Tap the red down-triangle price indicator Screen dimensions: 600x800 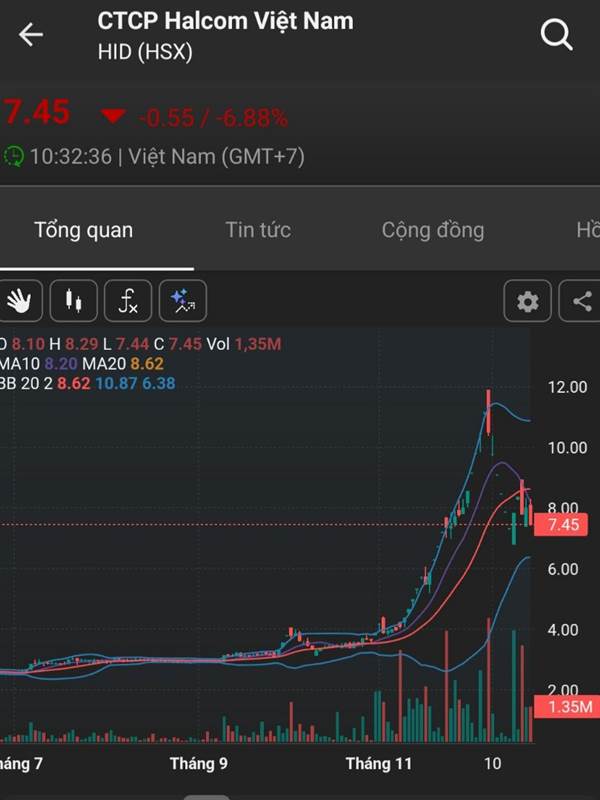(x=113, y=116)
